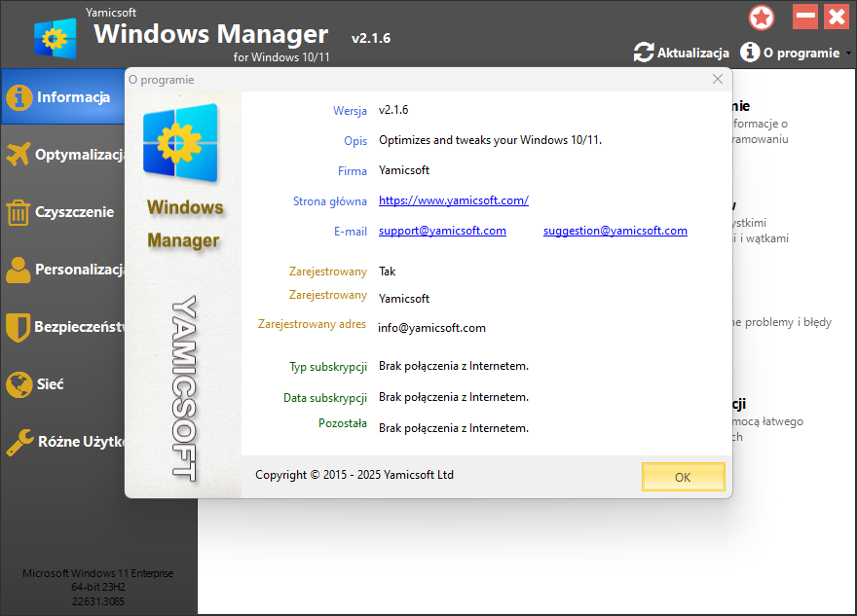Screen dimensions: 857x616
Task: Click the Czyszczenie trash can icon
Action: [x=19, y=212]
